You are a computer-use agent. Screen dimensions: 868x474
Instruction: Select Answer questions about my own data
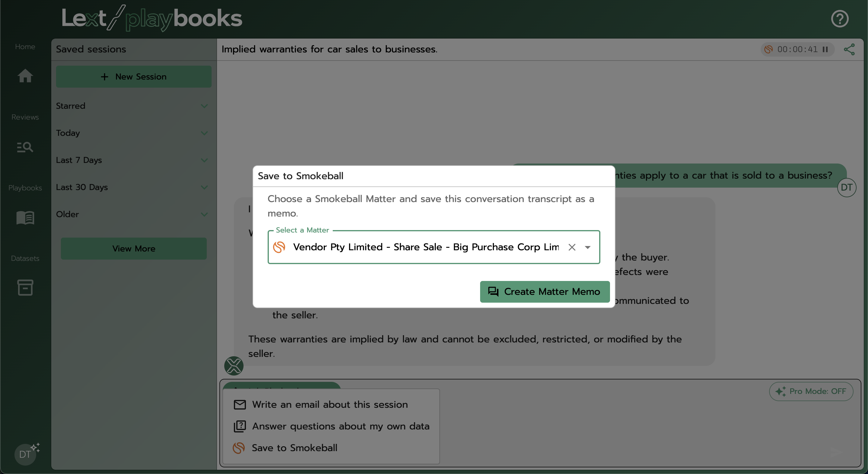click(331, 426)
